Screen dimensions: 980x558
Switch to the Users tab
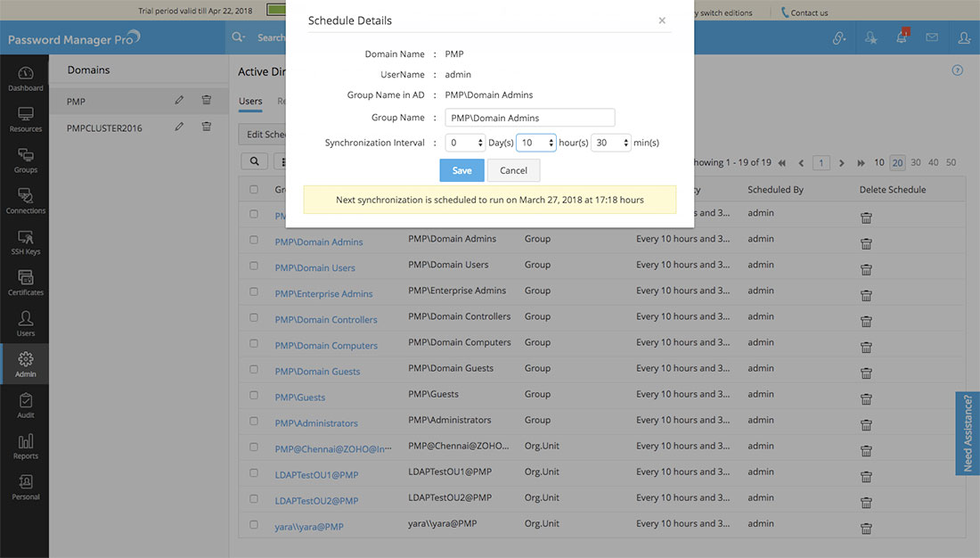point(250,102)
